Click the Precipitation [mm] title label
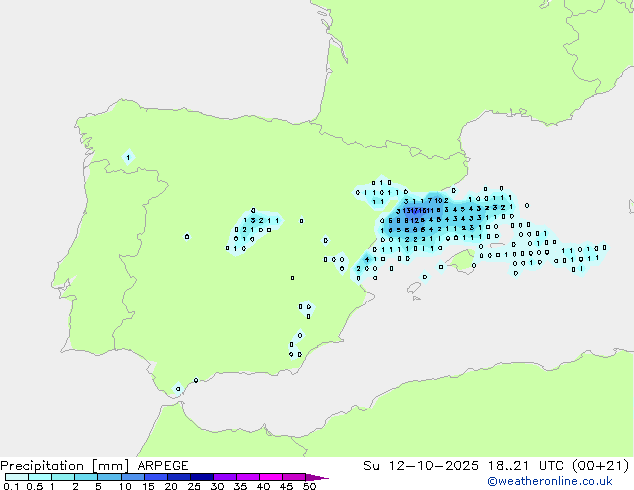This screenshot has height=490, width=634. [x=61, y=466]
